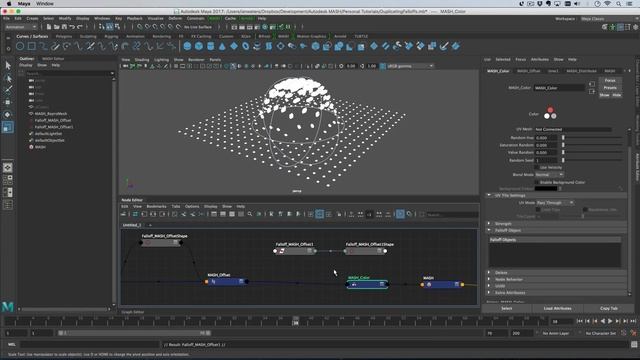This screenshot has width=640, height=360.
Task: Click go to end of playback range
Action: (x=633, y=322)
